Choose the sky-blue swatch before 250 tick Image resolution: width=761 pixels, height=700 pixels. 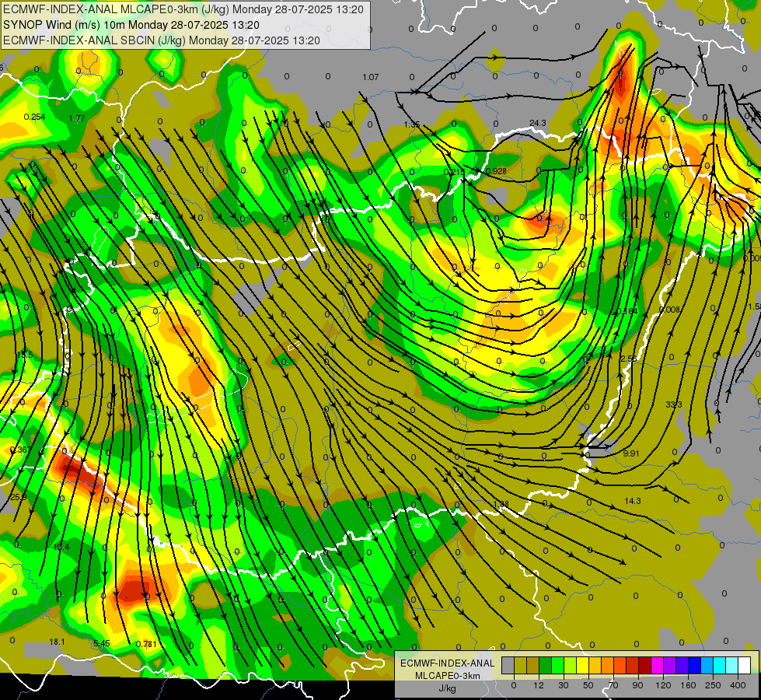click(x=707, y=665)
